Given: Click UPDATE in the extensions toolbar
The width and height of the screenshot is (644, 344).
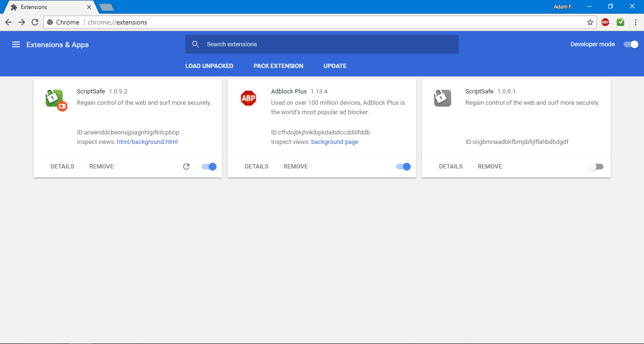Looking at the screenshot, I should 335,66.
